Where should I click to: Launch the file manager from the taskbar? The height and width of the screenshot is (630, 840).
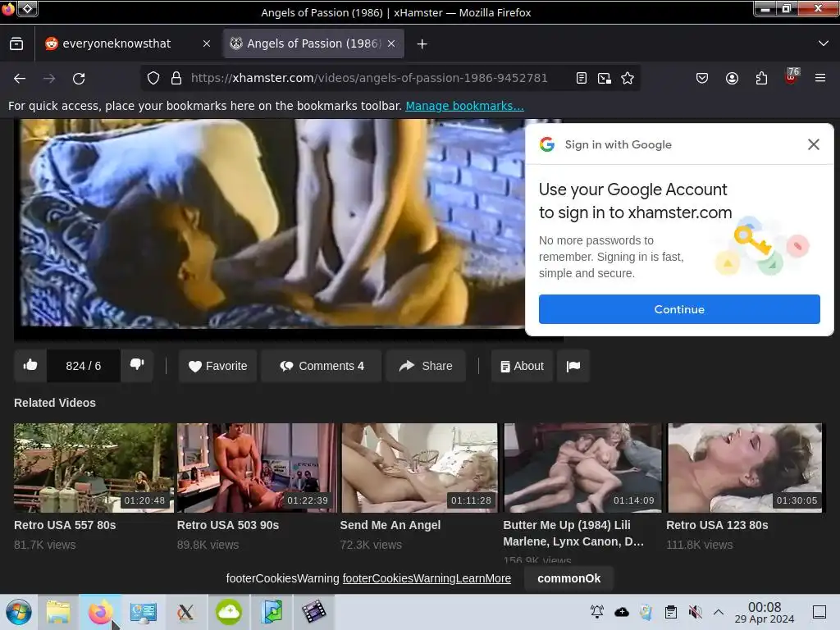tap(58, 612)
